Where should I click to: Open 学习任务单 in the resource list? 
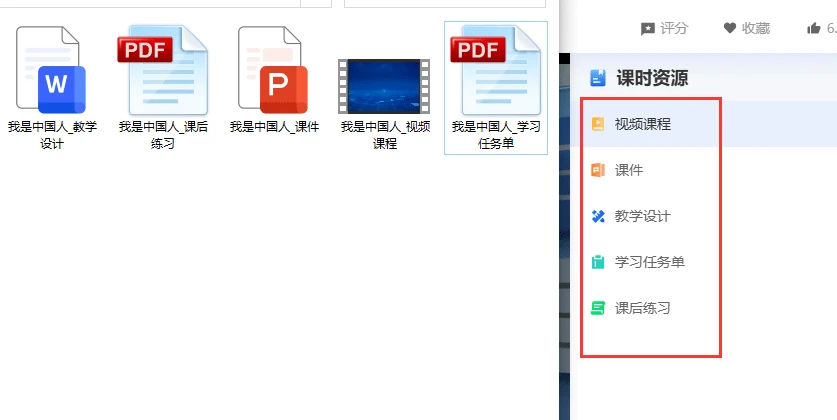(651, 262)
